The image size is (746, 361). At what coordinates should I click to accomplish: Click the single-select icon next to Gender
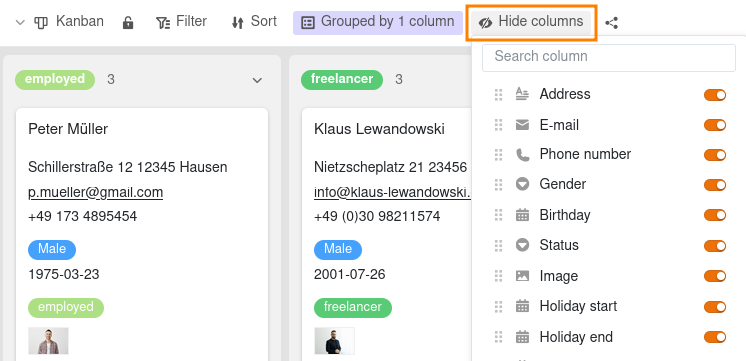[522, 185]
